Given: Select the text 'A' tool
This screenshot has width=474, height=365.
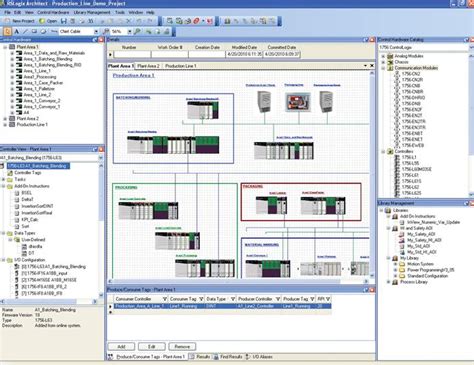Looking at the screenshot, I should tap(16, 31).
